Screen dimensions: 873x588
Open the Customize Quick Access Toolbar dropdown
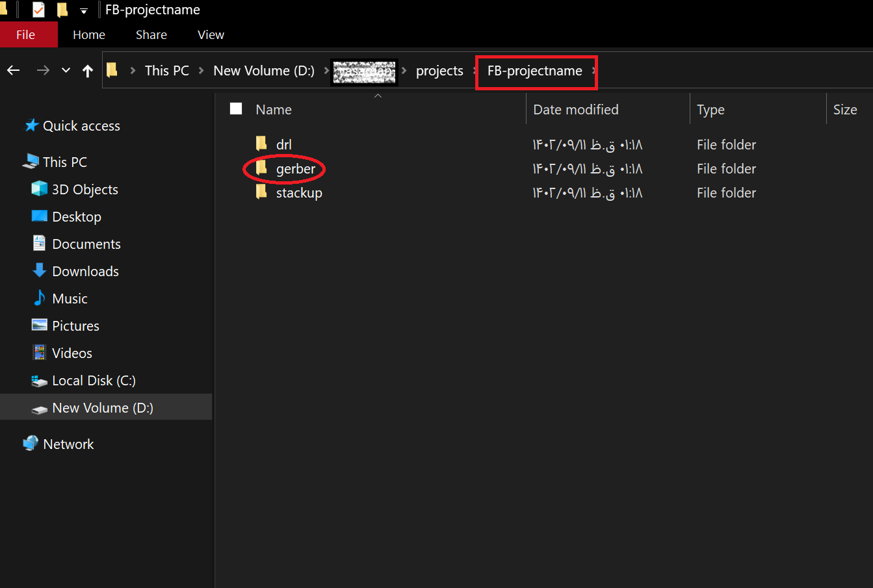coord(84,11)
